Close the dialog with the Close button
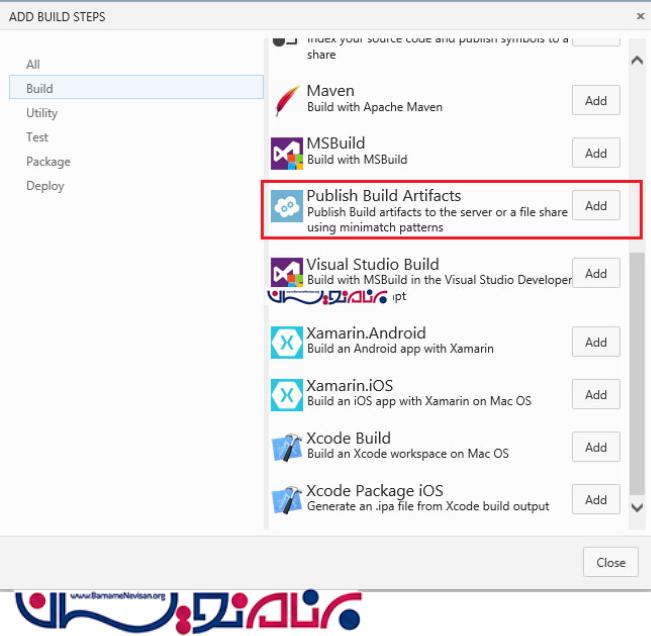The image size is (651, 636). [610, 562]
